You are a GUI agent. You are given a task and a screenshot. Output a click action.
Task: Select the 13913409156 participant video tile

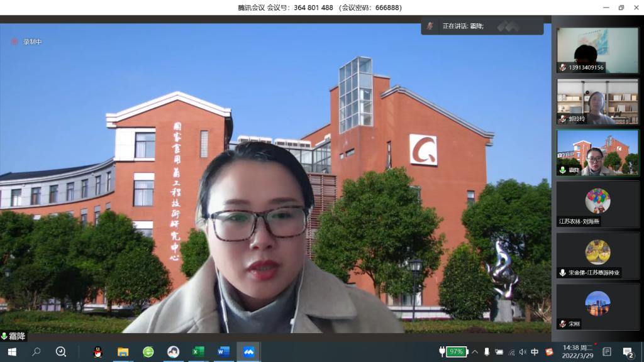point(597,50)
